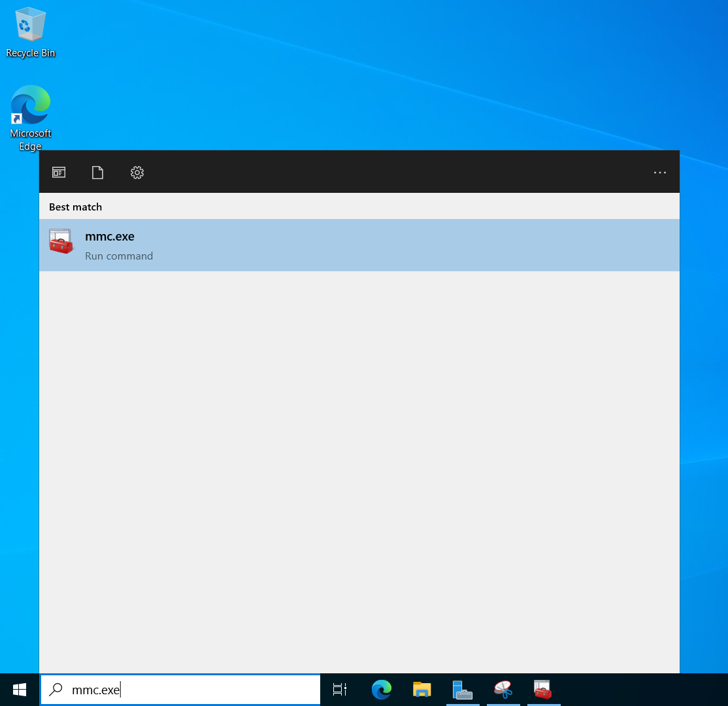
Task: Switch to the Documents search section
Action: tap(97, 172)
